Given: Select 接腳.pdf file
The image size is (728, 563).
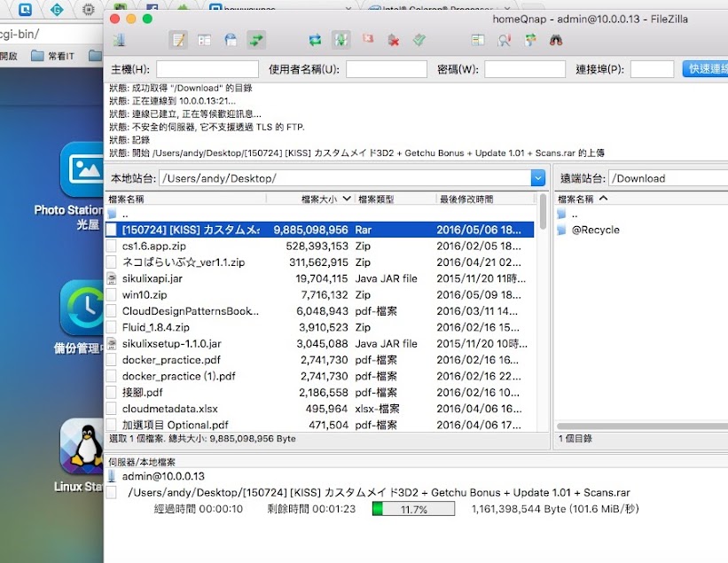Looking at the screenshot, I should (320, 392).
